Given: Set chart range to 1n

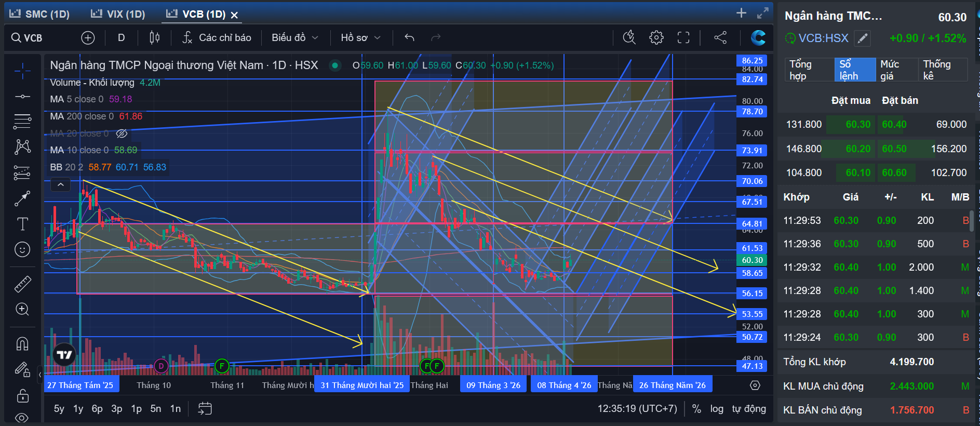Looking at the screenshot, I should (176, 409).
